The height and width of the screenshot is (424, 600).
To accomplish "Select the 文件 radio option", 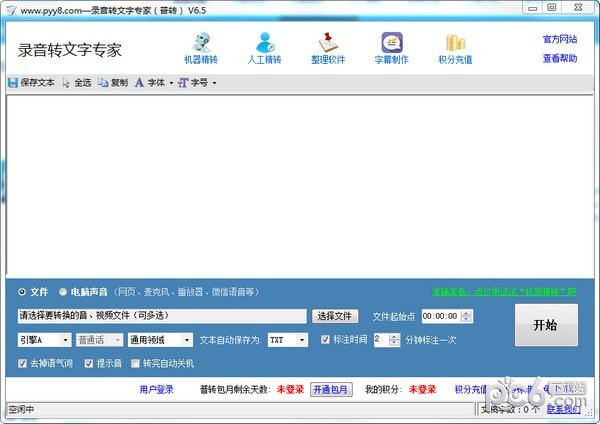I will coord(22,292).
